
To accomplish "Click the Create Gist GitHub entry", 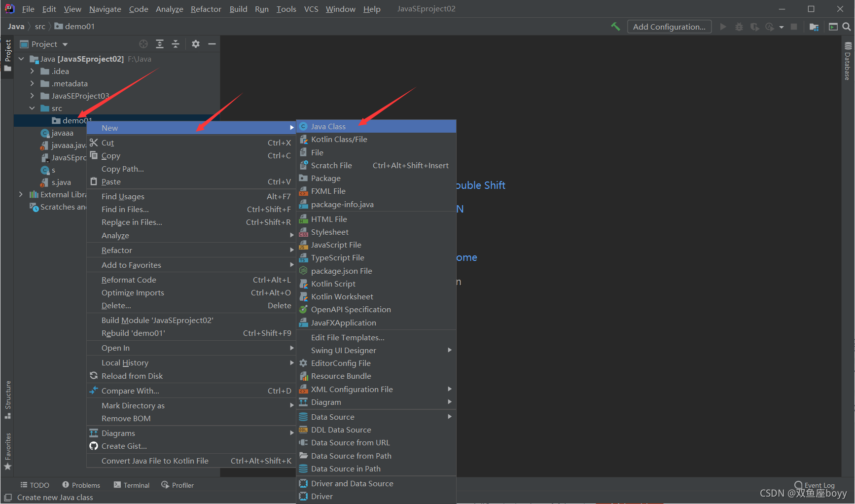I will pyautogui.click(x=191, y=446).
